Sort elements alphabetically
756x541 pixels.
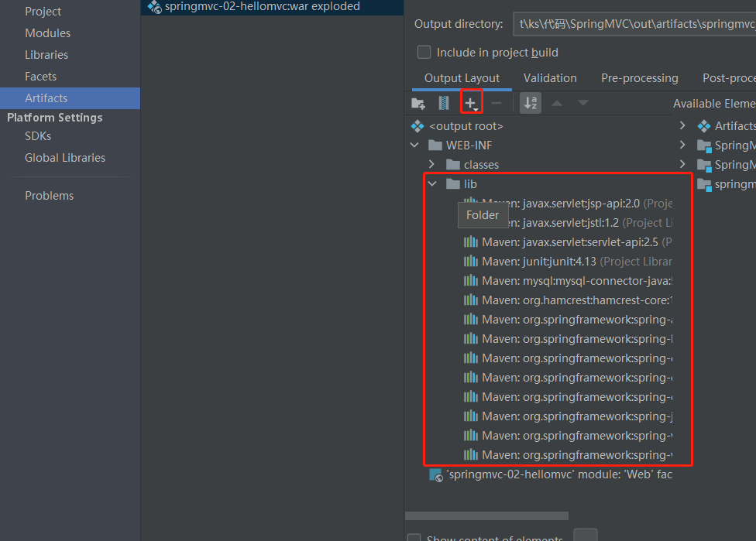530,102
